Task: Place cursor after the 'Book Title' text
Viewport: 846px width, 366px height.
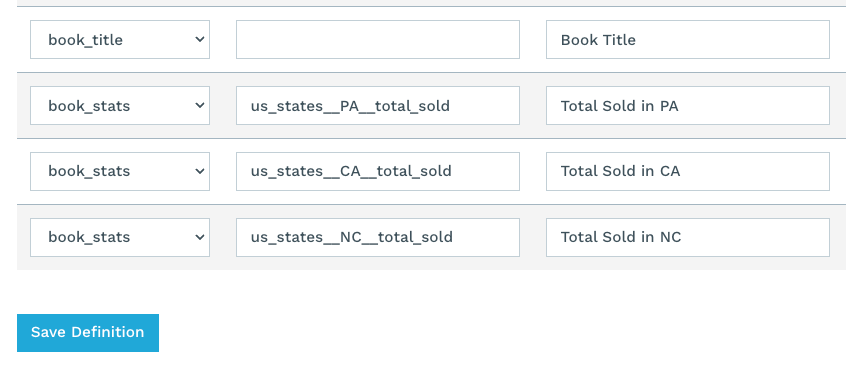Action: [x=637, y=39]
